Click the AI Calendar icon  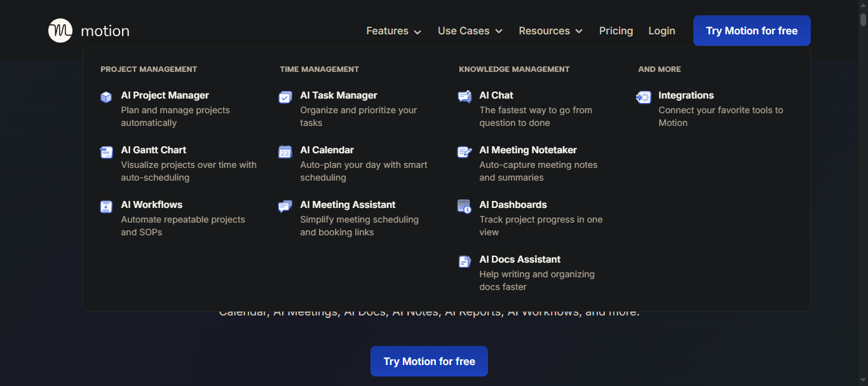pyautogui.click(x=285, y=152)
